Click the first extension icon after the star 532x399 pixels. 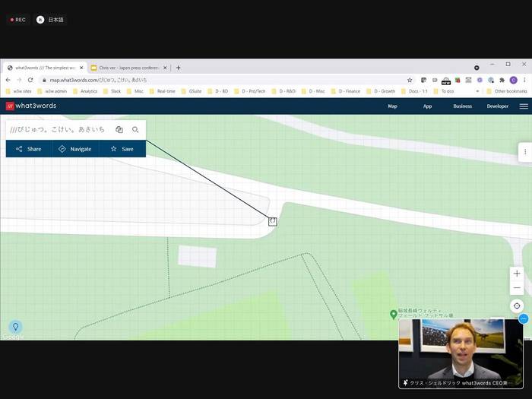point(423,80)
